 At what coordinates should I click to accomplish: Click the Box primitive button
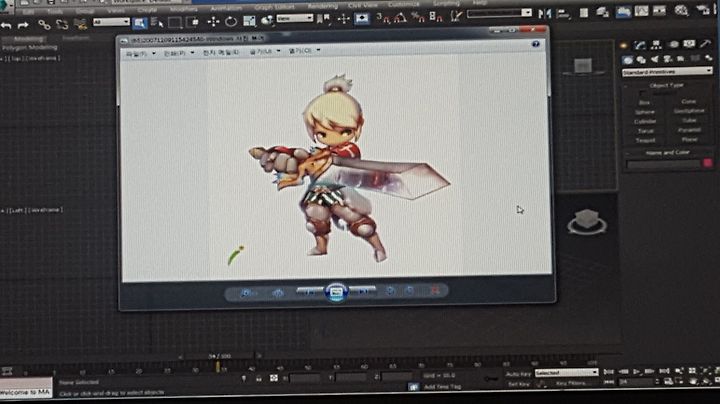pos(645,103)
